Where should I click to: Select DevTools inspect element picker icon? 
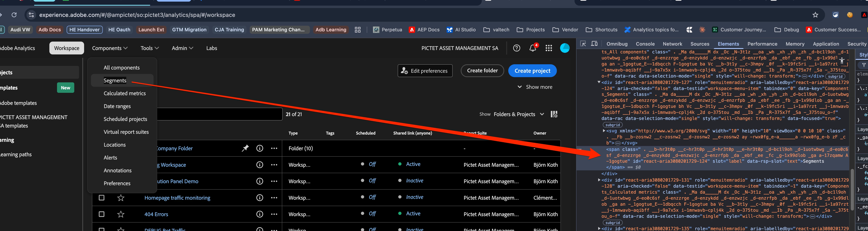pyautogui.click(x=583, y=44)
